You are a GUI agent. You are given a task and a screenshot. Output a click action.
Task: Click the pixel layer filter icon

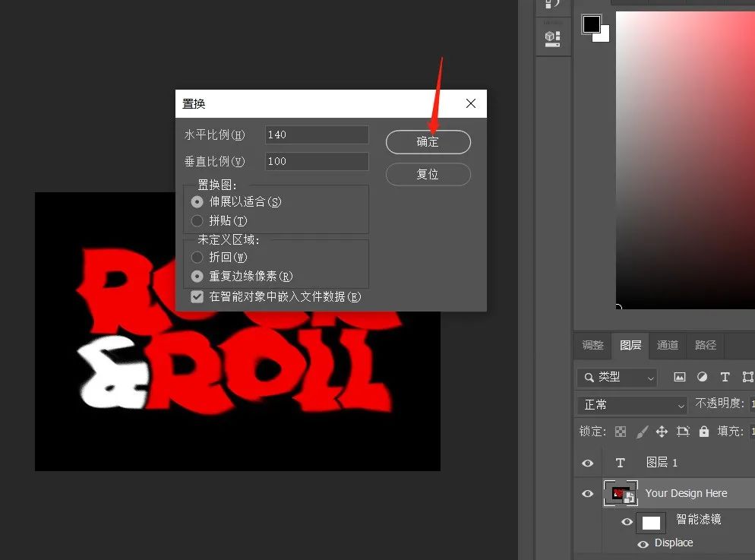tap(680, 377)
